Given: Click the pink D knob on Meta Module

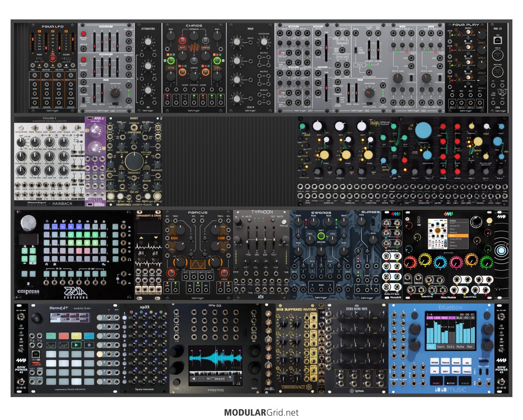Looking at the screenshot, I should point(456,263).
